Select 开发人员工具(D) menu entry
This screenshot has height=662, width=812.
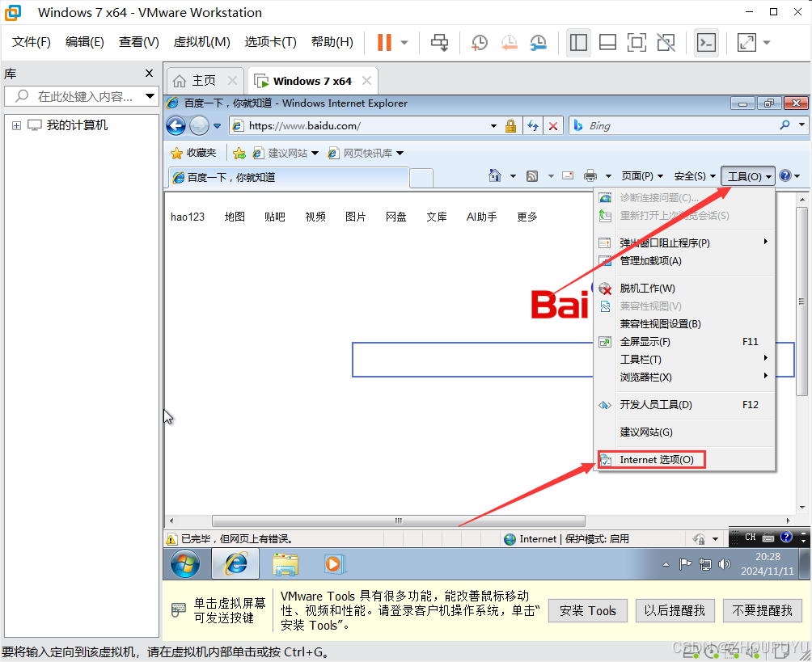(683, 405)
